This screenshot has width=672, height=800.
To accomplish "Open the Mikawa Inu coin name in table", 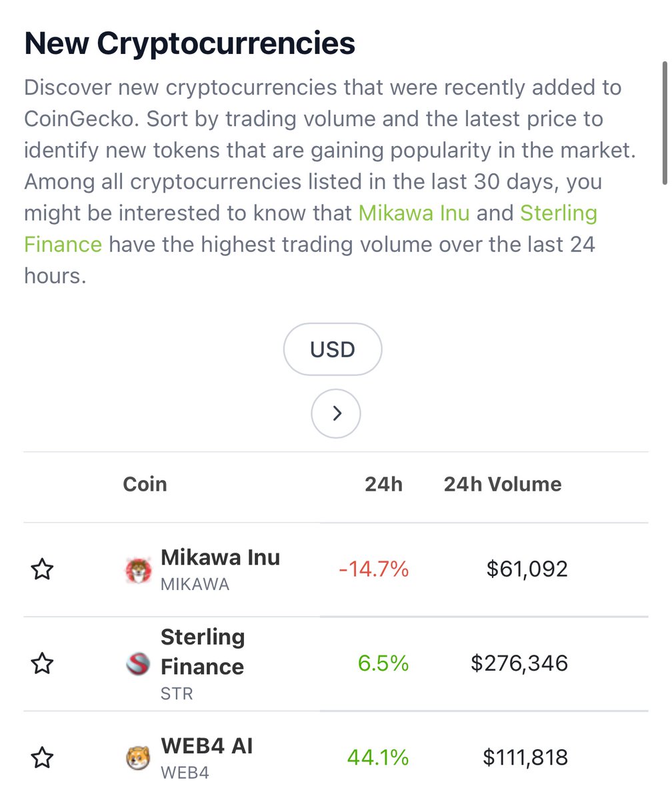I will [220, 557].
